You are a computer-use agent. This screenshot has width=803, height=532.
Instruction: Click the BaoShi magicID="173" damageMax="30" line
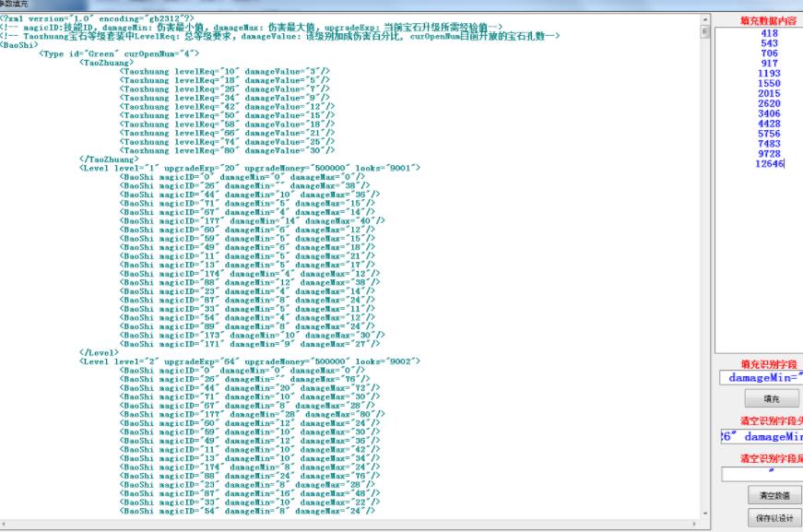point(253,335)
